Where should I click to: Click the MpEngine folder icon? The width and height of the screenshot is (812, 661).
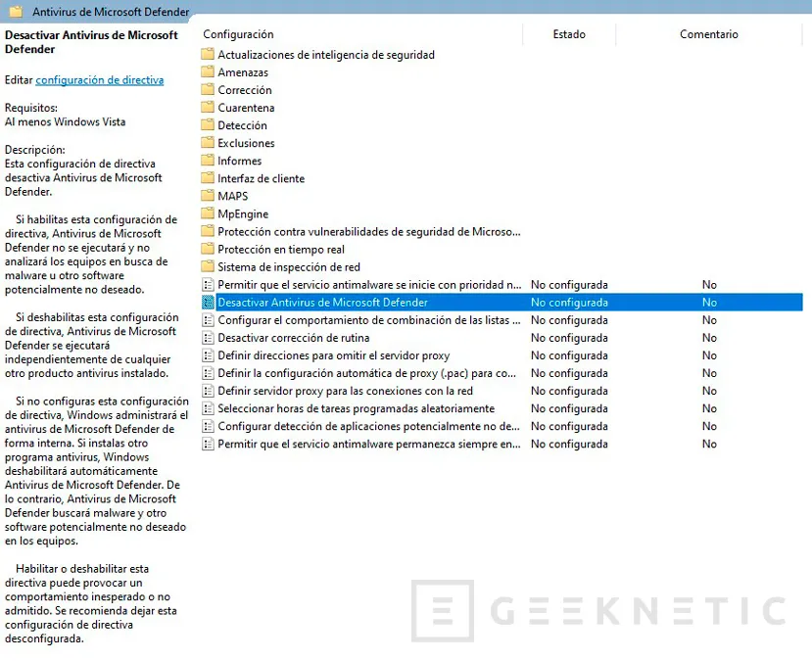coord(208,213)
